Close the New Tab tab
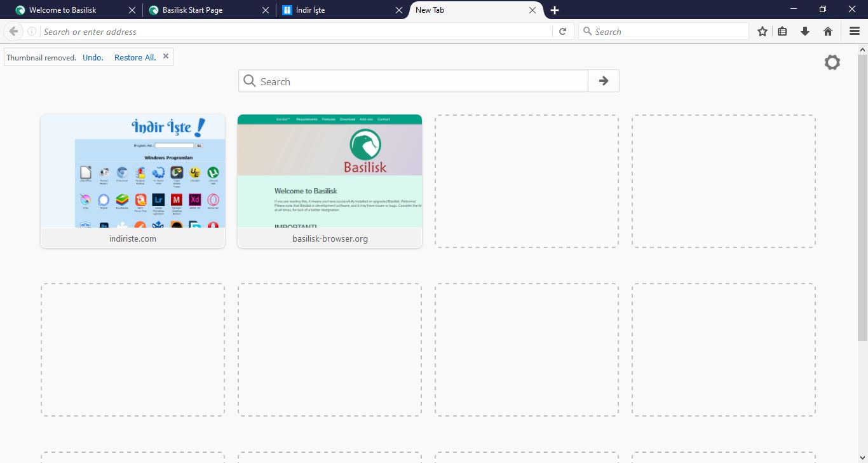868x463 pixels. point(533,10)
